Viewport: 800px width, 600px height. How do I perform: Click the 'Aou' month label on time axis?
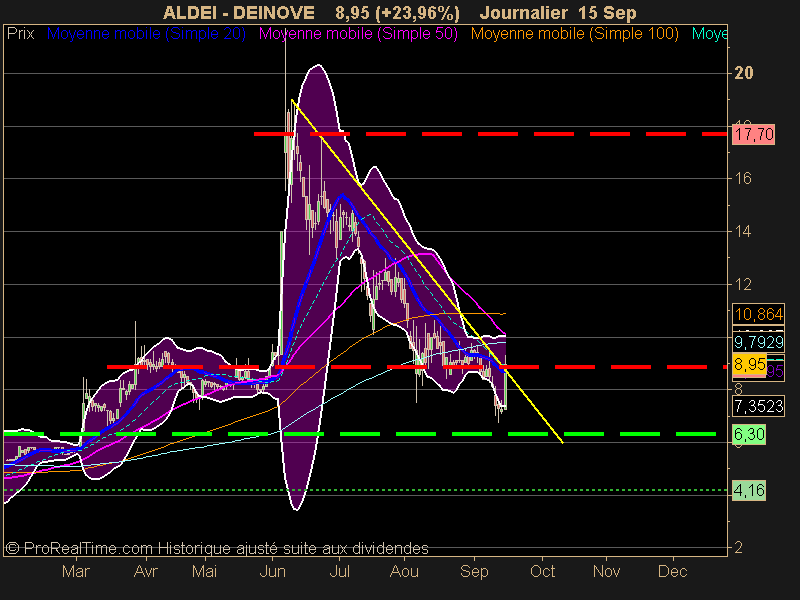(404, 571)
